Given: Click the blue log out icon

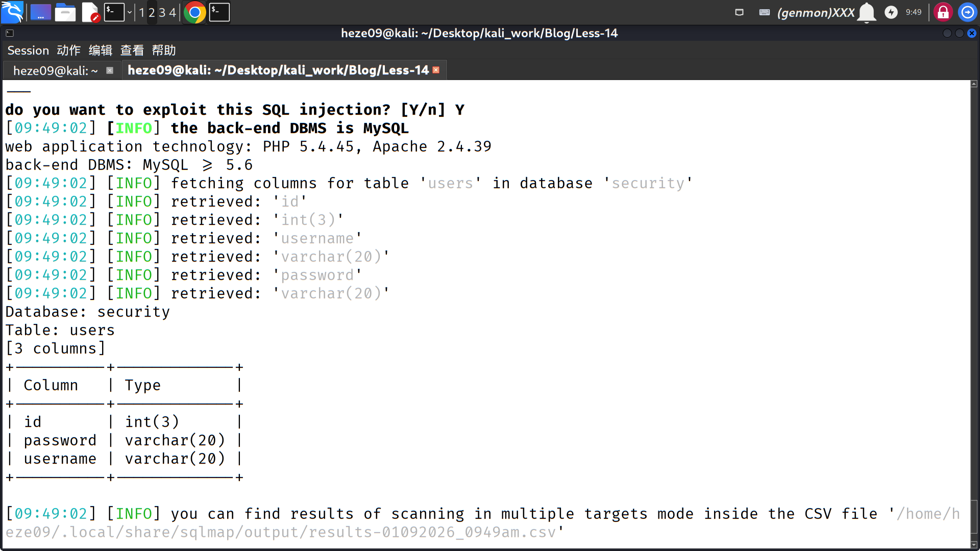Looking at the screenshot, I should 967,12.
